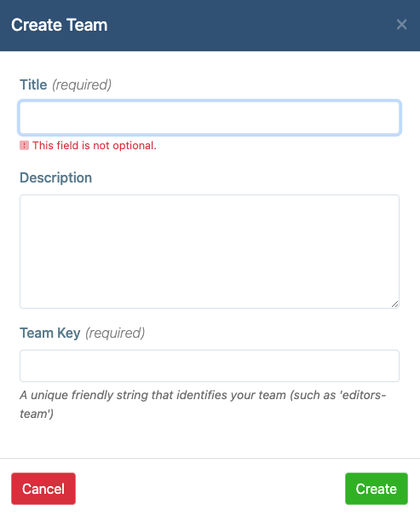
Task: Focus the Title input field
Action: pyautogui.click(x=210, y=118)
